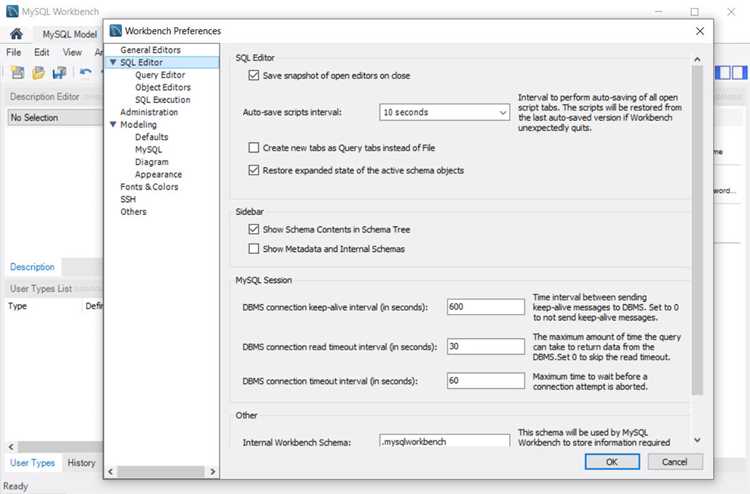This screenshot has height=494, width=750.
Task: Click the undo arrow toolbar icon
Action: point(86,72)
